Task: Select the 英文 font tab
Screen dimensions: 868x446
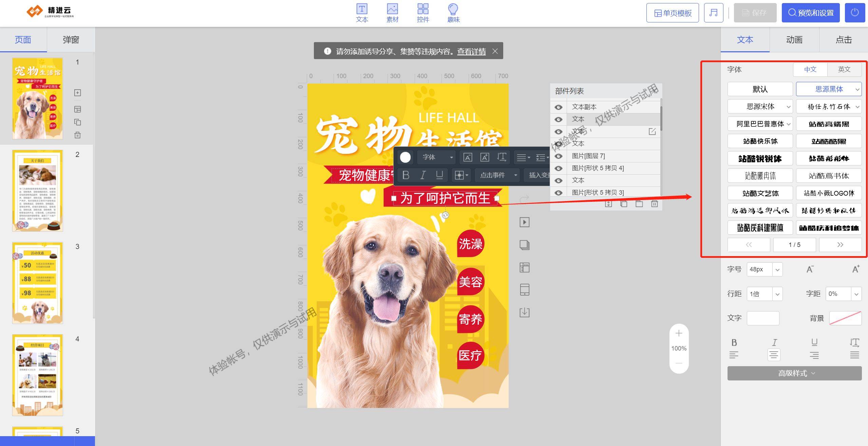Action: (844, 69)
